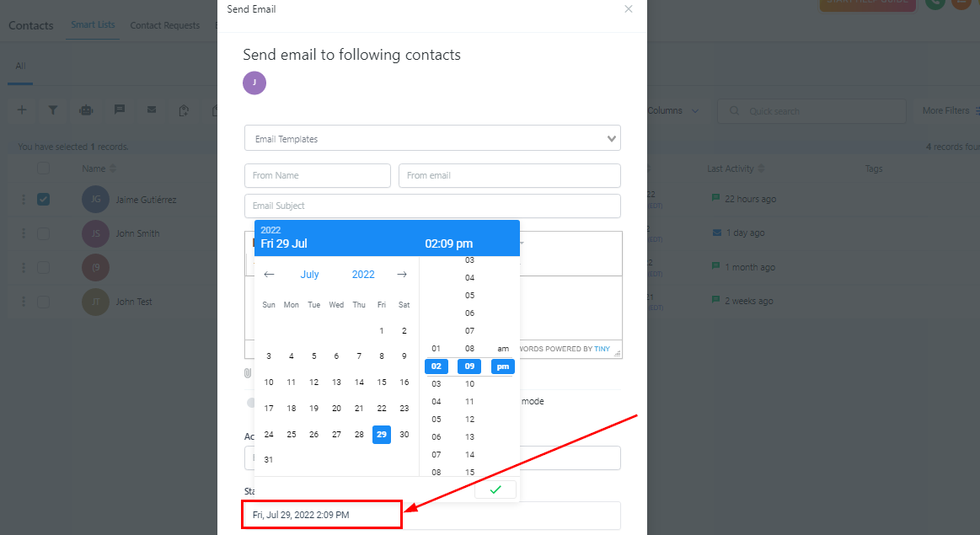The width and height of the screenshot is (980, 535).
Task: Open the July month selector
Action: click(x=309, y=275)
